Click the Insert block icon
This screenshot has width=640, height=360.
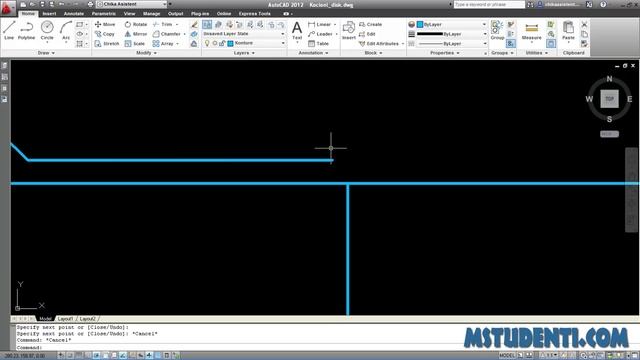(x=349, y=31)
